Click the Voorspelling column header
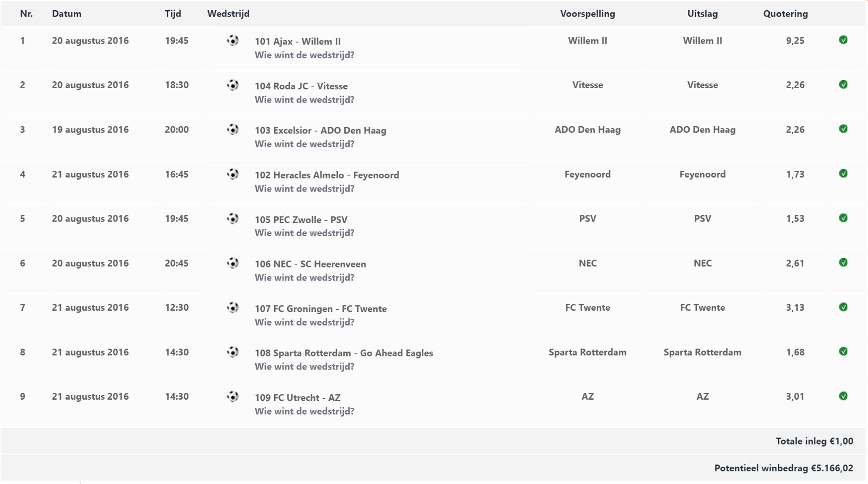 click(587, 14)
